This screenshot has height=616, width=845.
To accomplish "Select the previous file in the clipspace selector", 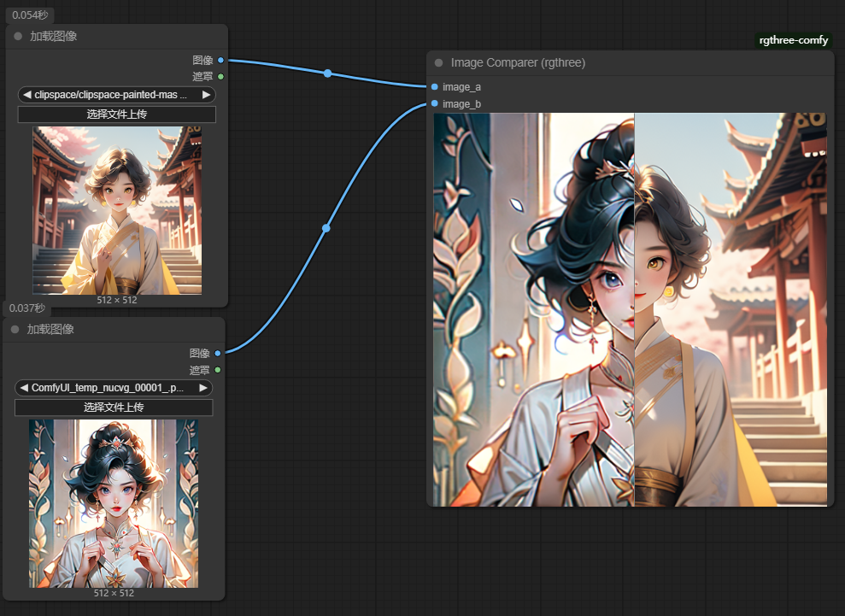I will click(27, 95).
